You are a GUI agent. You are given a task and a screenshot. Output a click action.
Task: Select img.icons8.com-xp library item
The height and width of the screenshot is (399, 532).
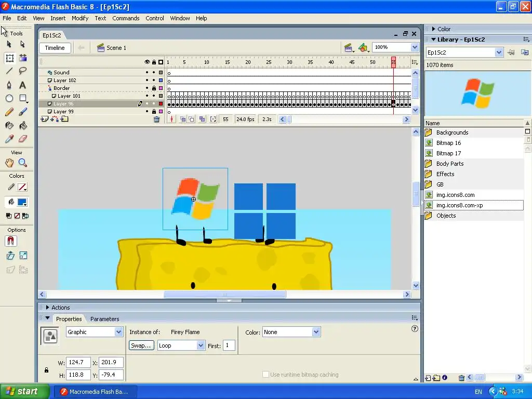click(459, 205)
